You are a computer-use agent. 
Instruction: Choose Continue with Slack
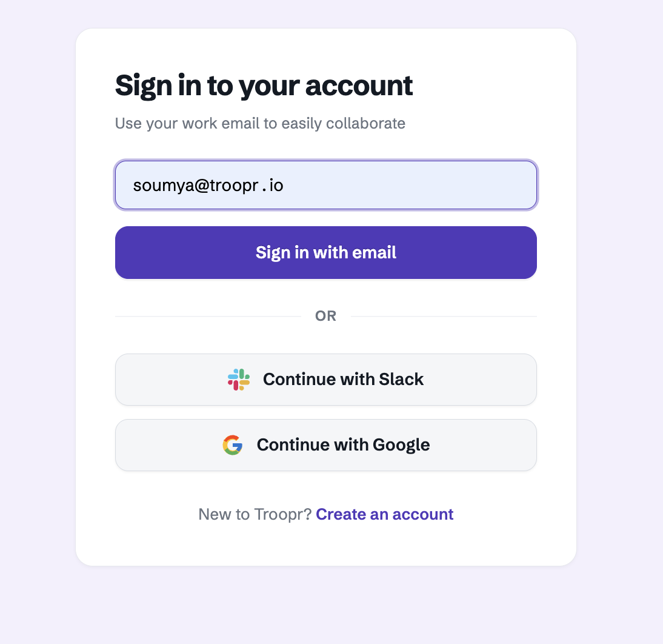click(326, 380)
